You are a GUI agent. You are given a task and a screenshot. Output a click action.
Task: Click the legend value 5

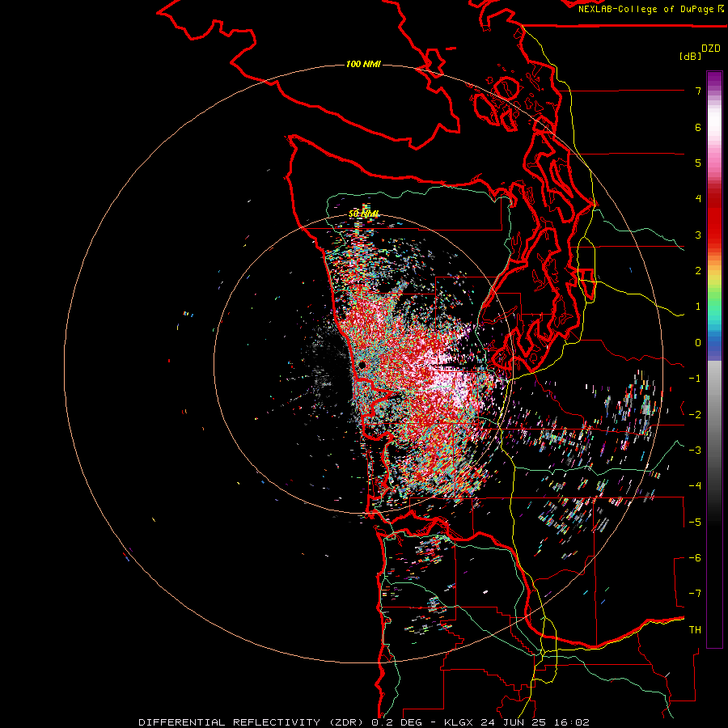click(698, 163)
